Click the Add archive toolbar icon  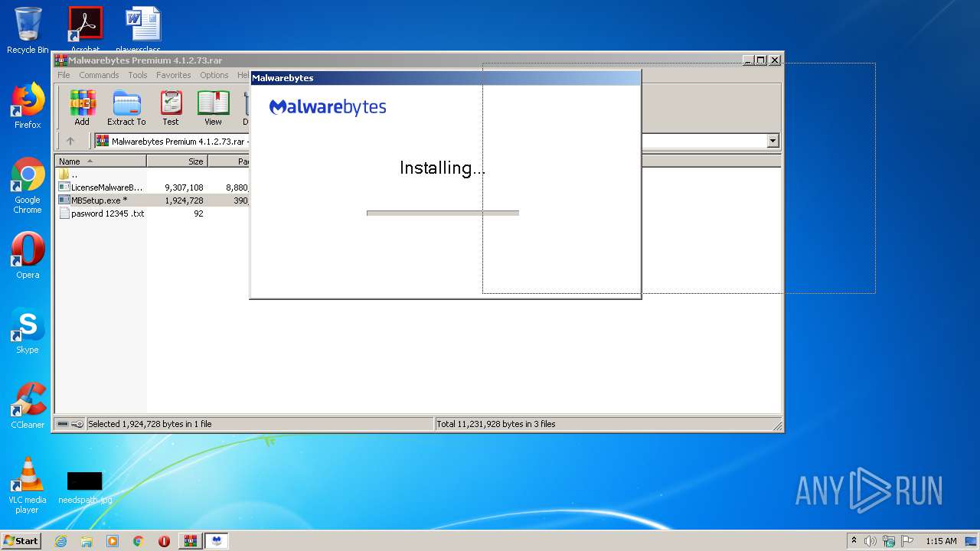pos(82,108)
